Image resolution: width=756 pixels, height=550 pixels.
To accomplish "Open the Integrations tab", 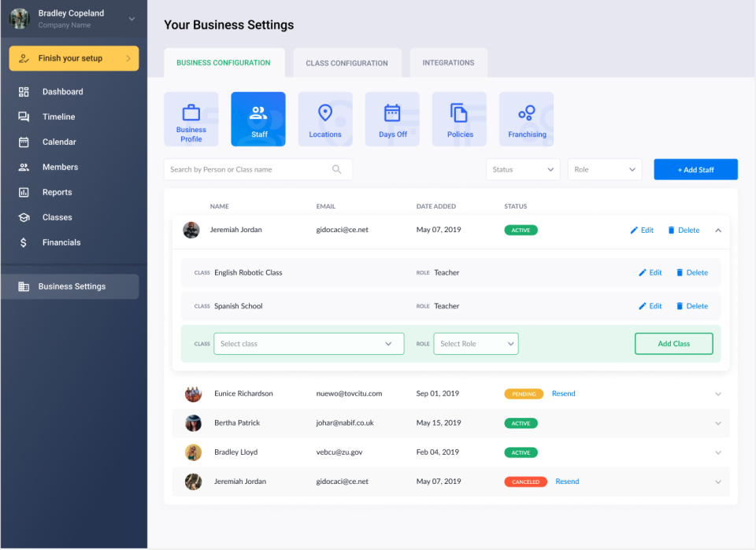I will (448, 62).
